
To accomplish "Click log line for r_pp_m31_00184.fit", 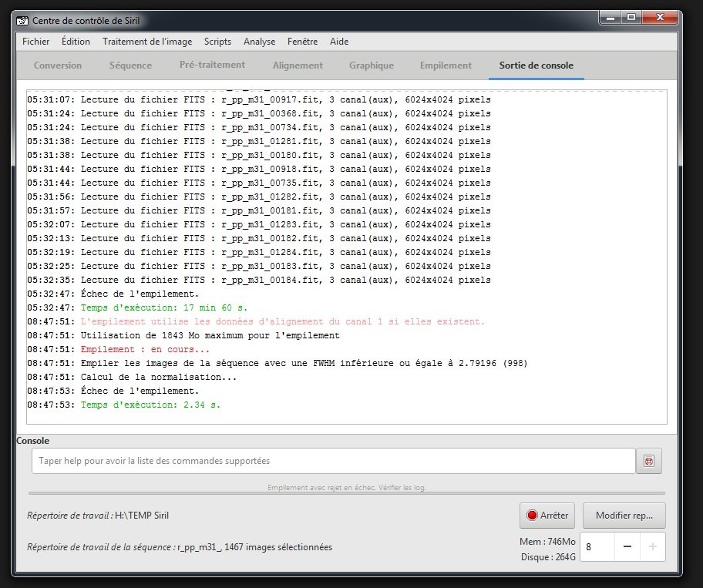I will click(259, 280).
